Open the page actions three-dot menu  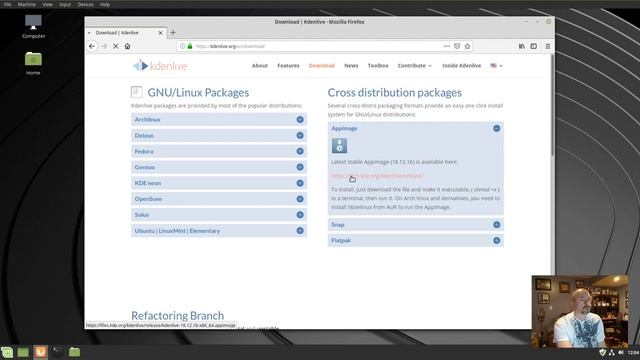[447, 47]
